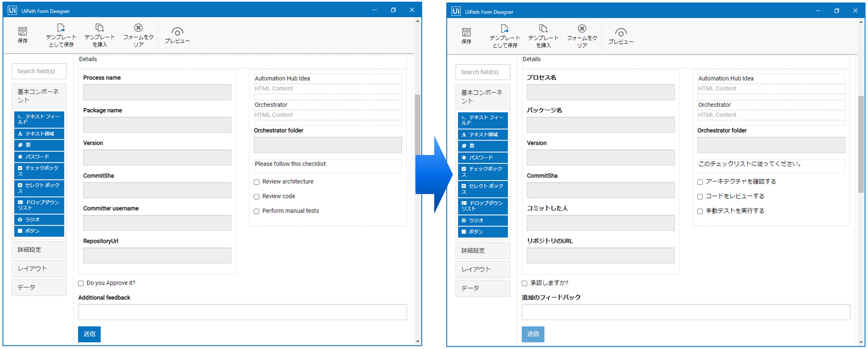Screen dimensions: 868x349
Task: Click テンプレートを挿入 in Japanese-form window toolbar
Action: (x=543, y=36)
